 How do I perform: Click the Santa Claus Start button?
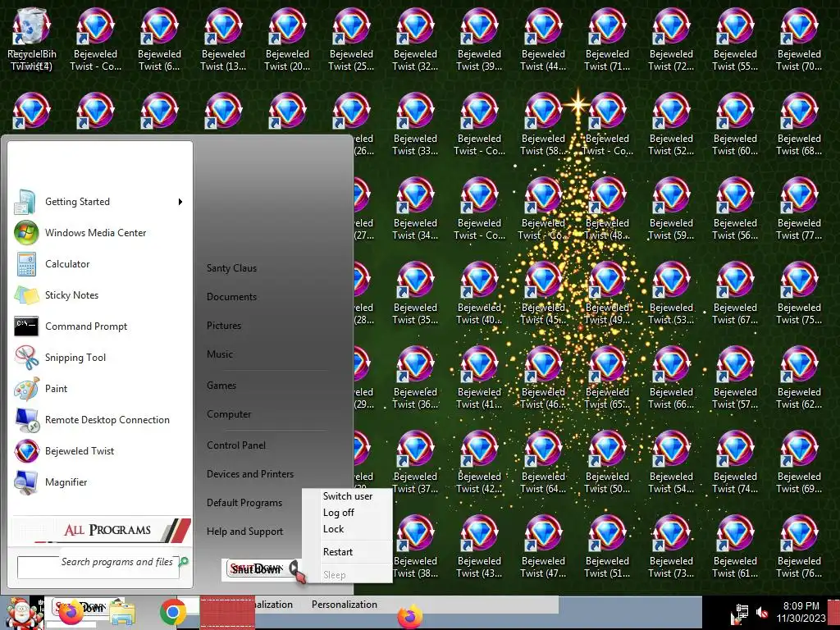coord(21,613)
